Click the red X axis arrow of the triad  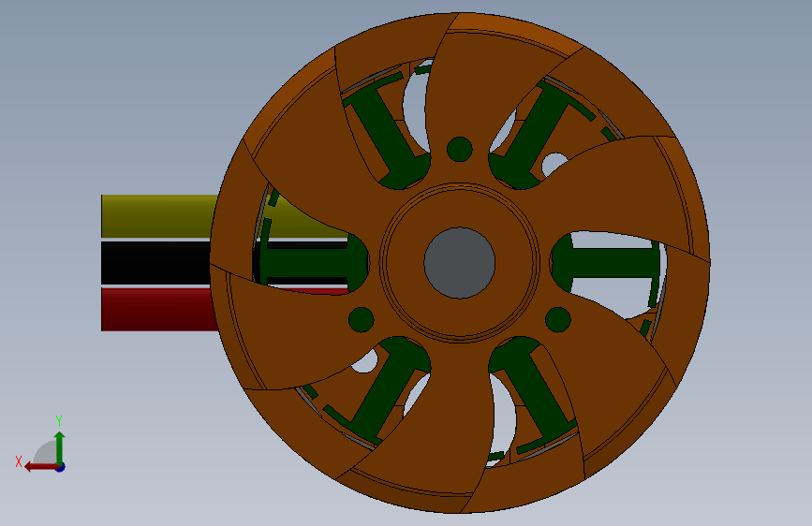point(40,467)
